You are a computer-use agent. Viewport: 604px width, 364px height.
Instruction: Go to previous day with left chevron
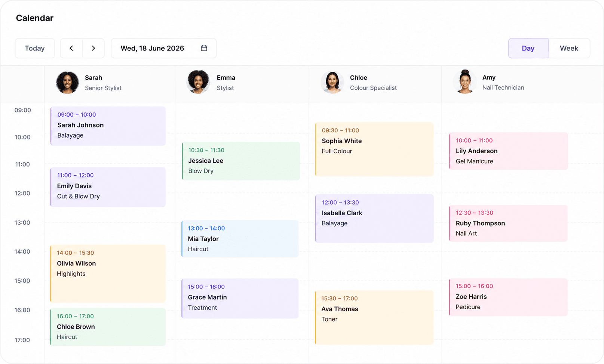[x=71, y=48]
